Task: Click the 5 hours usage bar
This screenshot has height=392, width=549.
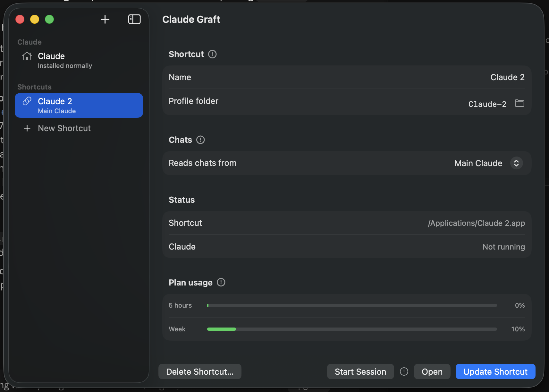Action: [352, 305]
